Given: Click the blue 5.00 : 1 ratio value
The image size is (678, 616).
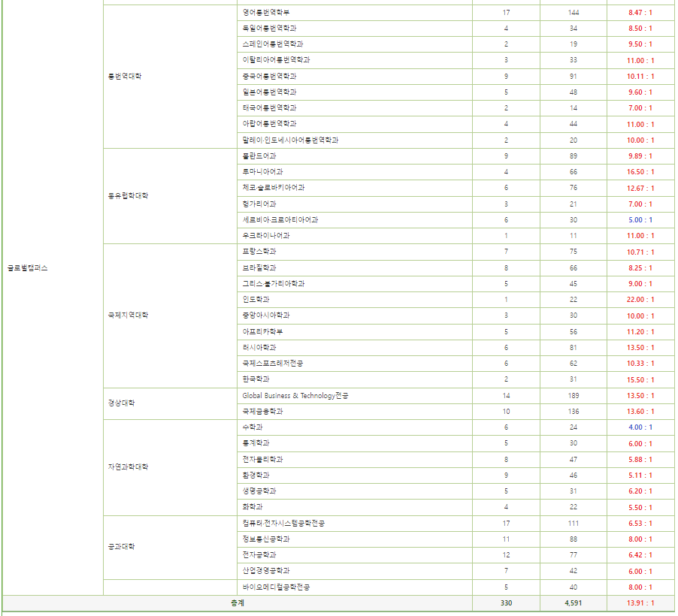Looking at the screenshot, I should click(x=640, y=220).
